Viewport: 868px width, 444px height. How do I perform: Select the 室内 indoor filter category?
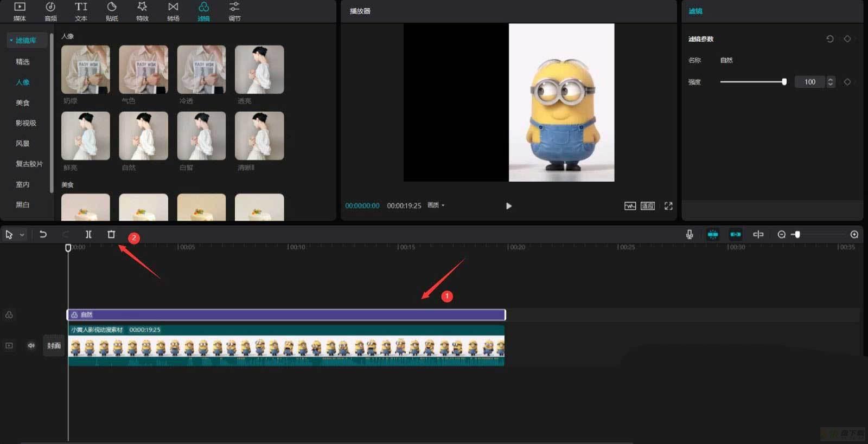click(x=23, y=184)
